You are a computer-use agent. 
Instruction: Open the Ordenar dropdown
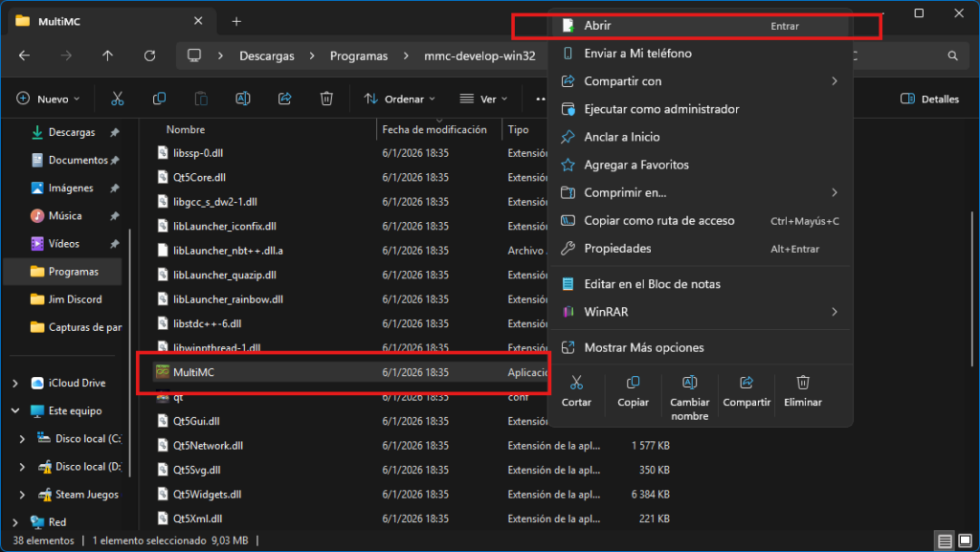(x=400, y=99)
